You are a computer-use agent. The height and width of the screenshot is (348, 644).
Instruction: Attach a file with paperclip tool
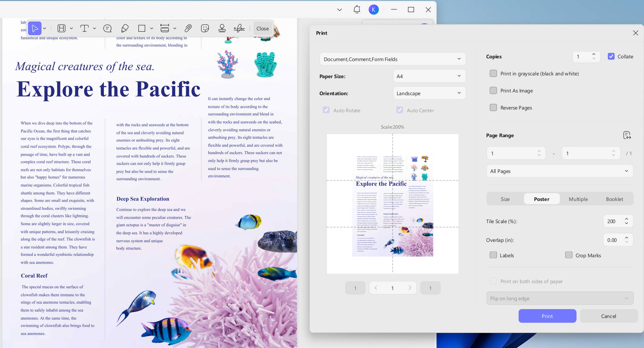[x=188, y=28]
